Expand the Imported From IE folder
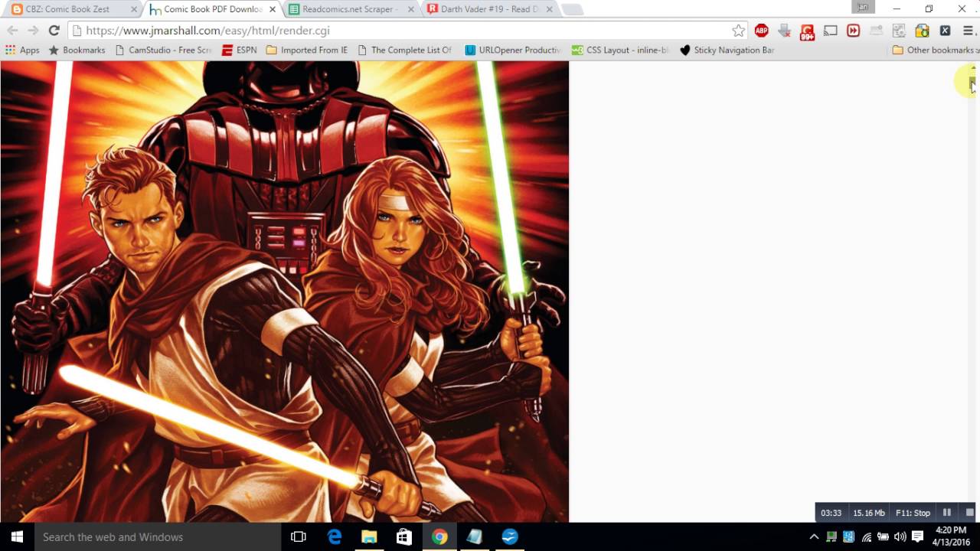The image size is (980, 551). point(307,50)
